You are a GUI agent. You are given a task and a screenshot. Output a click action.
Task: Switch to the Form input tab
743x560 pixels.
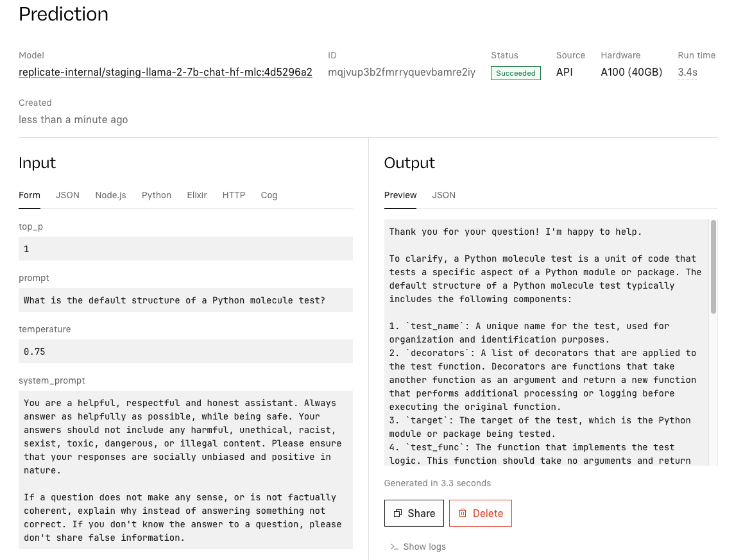click(x=30, y=195)
